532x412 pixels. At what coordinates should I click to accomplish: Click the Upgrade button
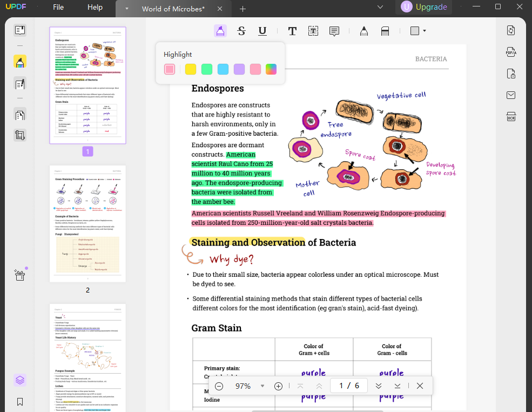pos(424,7)
